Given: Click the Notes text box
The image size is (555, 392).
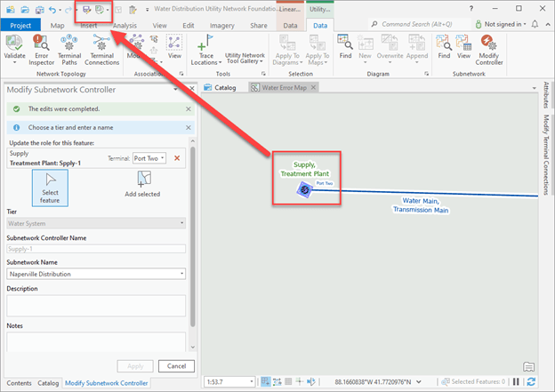Looking at the screenshot, I should (96, 341).
